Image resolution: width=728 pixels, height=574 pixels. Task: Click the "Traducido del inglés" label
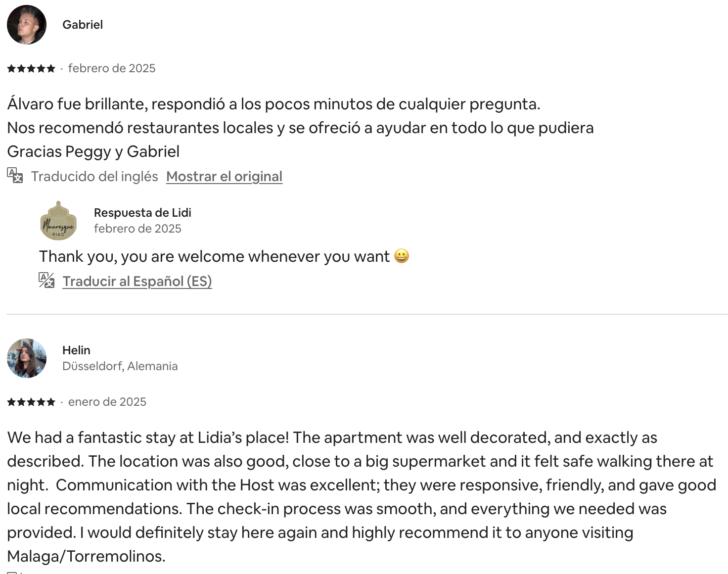pyautogui.click(x=94, y=177)
